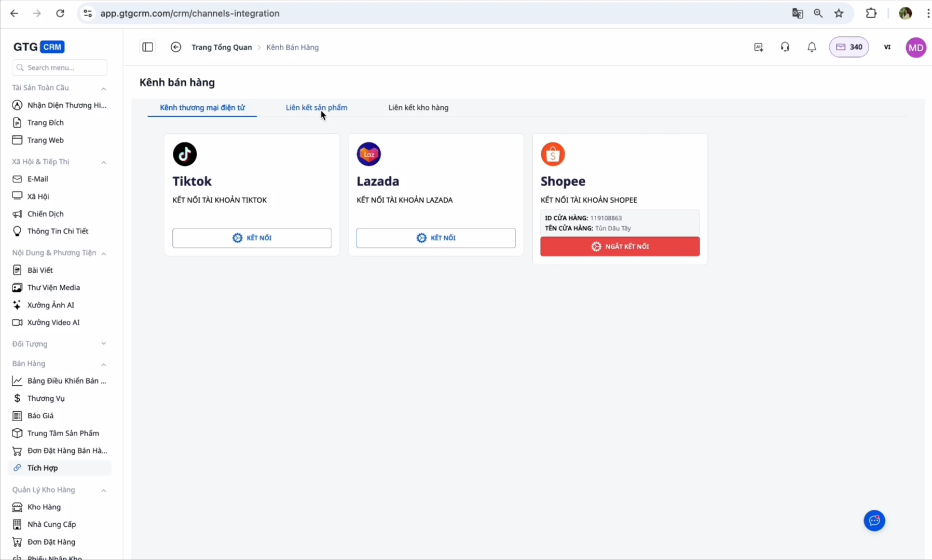Open the MD user avatar

(915, 47)
